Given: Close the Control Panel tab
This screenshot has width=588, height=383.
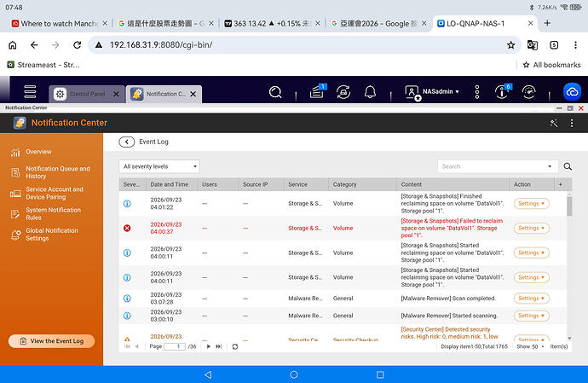Looking at the screenshot, I should click(116, 94).
